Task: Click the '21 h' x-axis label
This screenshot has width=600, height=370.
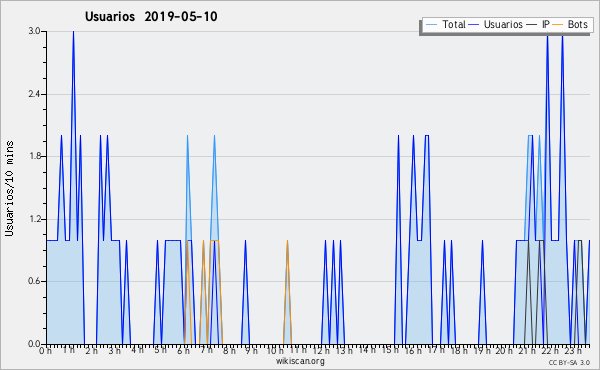Action: pyautogui.click(x=528, y=351)
